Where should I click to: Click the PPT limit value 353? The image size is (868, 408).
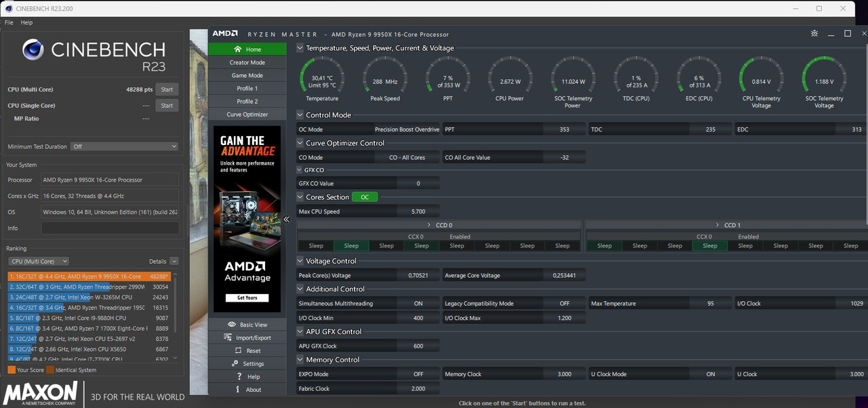click(x=565, y=129)
